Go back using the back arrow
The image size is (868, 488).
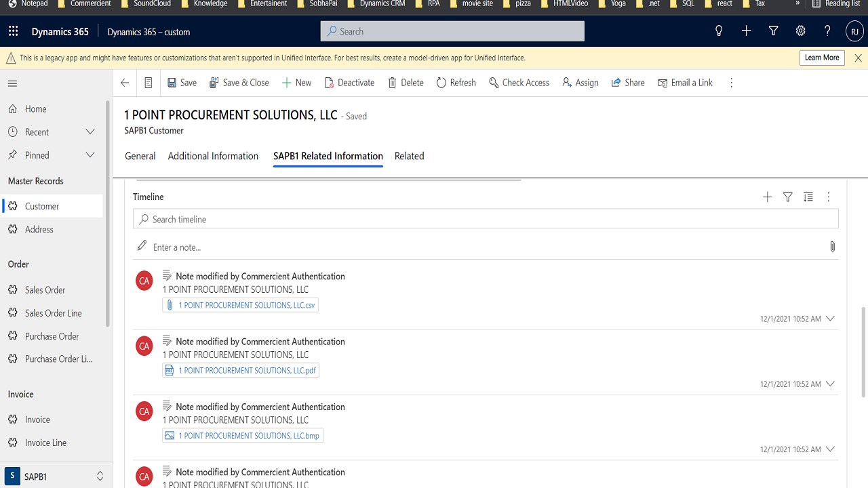pyautogui.click(x=125, y=83)
